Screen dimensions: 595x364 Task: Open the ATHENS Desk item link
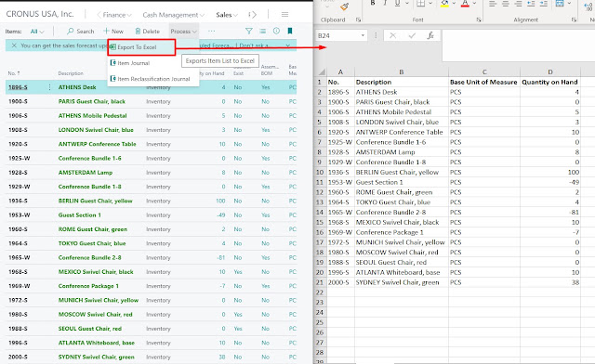[77, 87]
